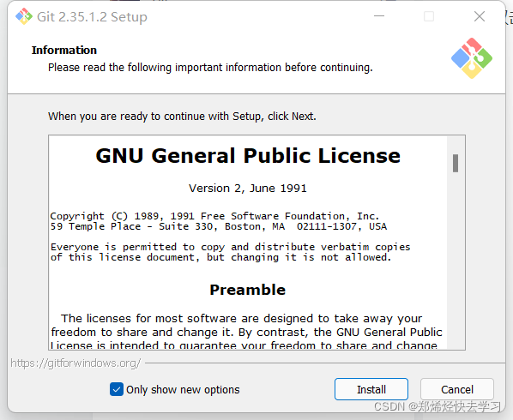Open the gitforwindows.org link
513x420 pixels.
click(x=75, y=363)
